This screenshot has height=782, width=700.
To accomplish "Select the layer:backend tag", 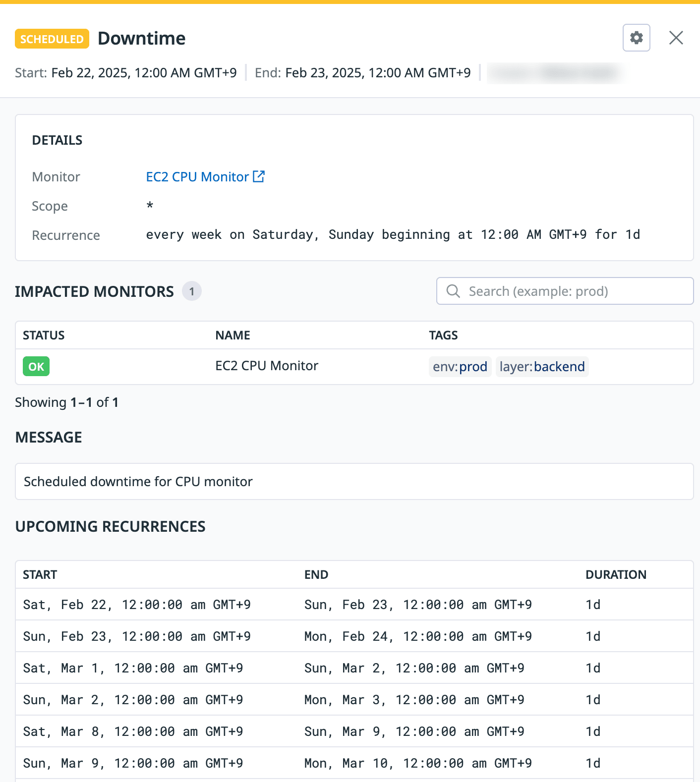I will coord(542,367).
